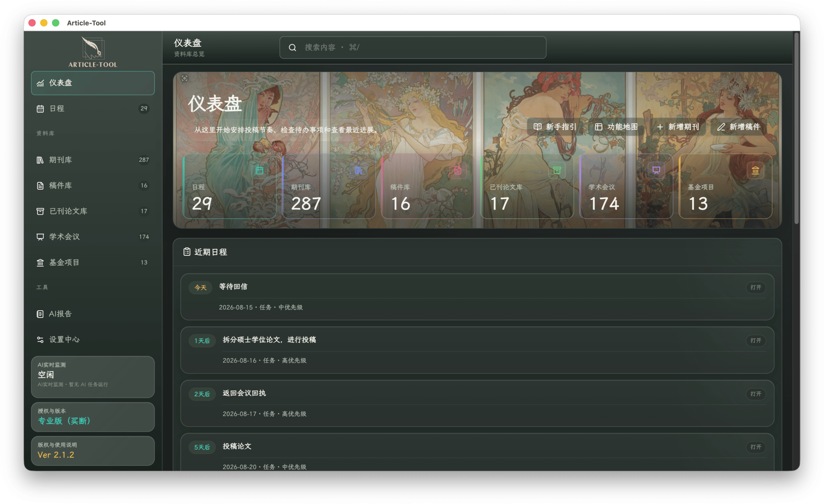Click calendar icon on 日程 card
The height and width of the screenshot is (504, 824).
coord(260,170)
